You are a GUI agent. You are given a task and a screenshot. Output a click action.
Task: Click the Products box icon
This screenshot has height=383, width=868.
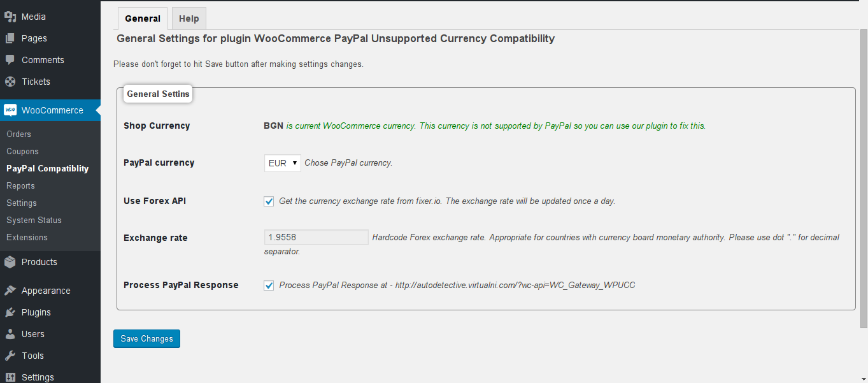pyautogui.click(x=10, y=262)
